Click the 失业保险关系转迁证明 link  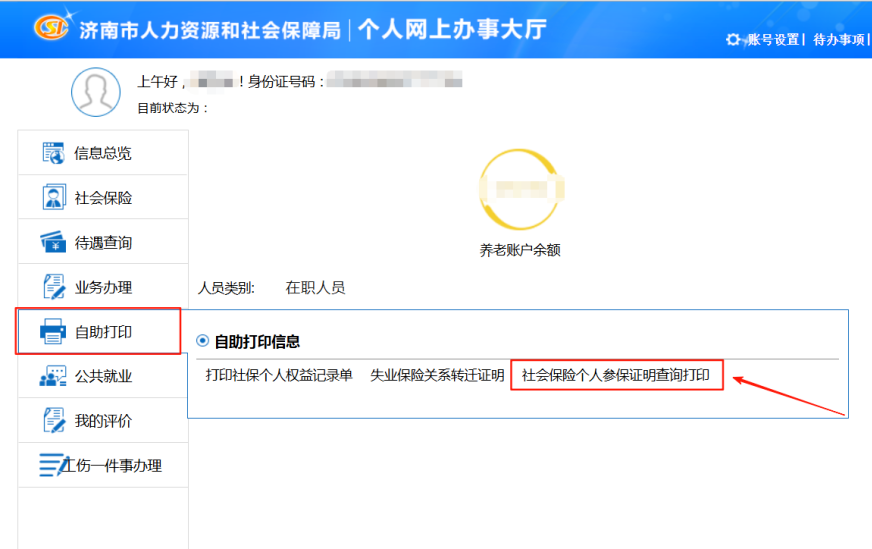[x=437, y=375]
